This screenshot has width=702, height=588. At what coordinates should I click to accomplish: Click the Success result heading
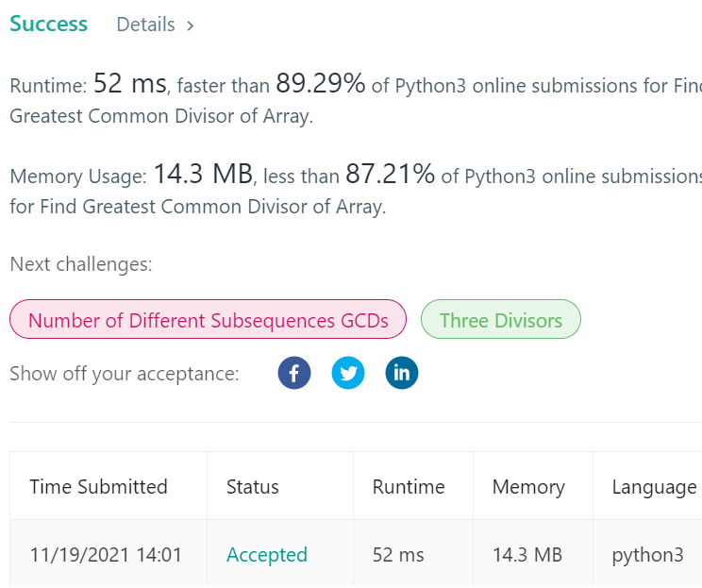pyautogui.click(x=49, y=25)
